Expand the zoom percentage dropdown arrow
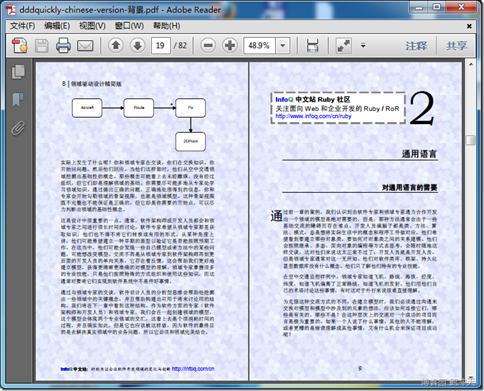Viewport: 484px width, 391px height. (x=283, y=45)
